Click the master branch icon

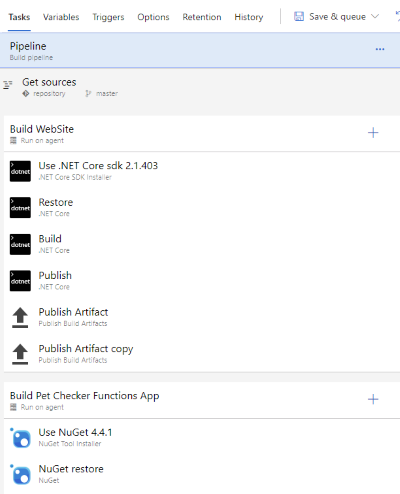(x=88, y=94)
